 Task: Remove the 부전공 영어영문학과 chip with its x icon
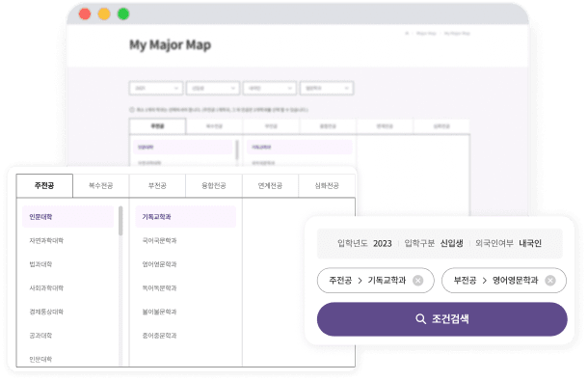pos(550,281)
